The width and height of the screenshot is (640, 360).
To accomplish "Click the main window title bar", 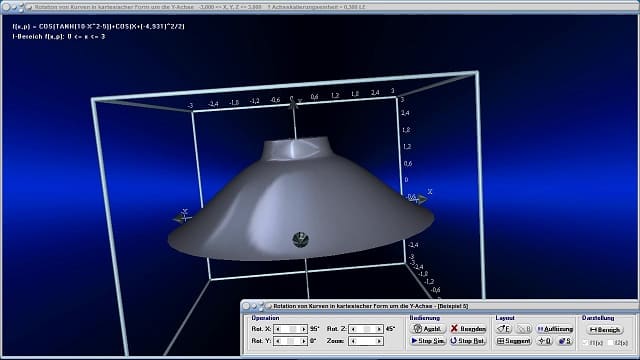I will point(320,7).
